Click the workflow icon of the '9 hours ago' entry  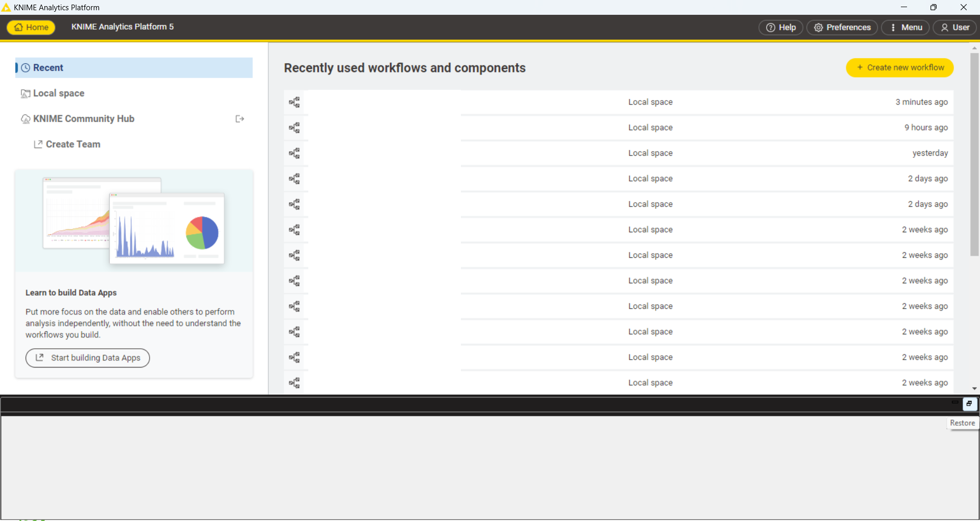point(294,128)
